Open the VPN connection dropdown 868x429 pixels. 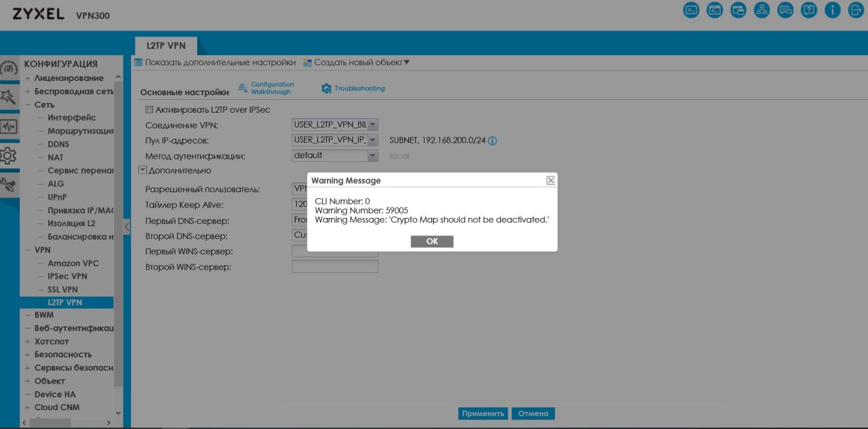tap(372, 125)
